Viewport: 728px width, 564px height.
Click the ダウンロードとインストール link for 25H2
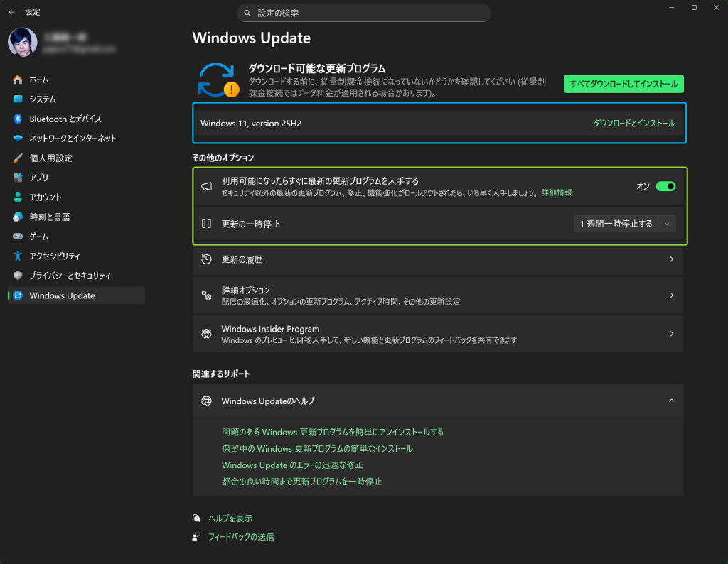[634, 124]
